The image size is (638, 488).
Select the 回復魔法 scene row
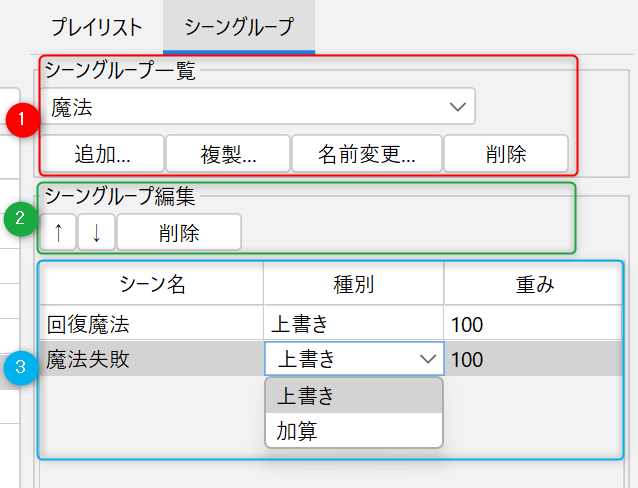(152, 323)
